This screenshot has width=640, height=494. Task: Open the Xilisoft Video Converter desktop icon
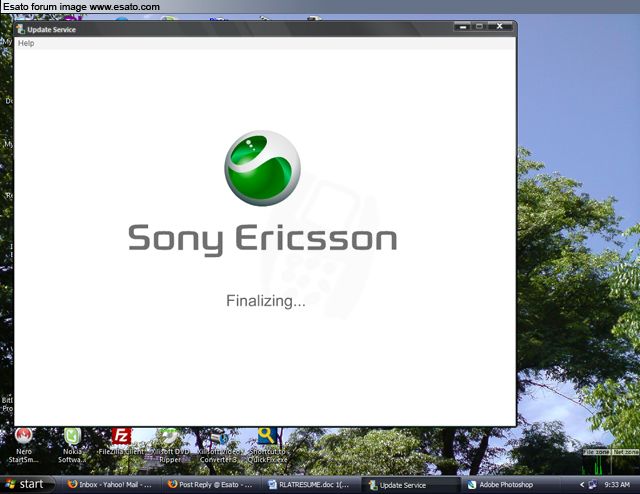218,445
